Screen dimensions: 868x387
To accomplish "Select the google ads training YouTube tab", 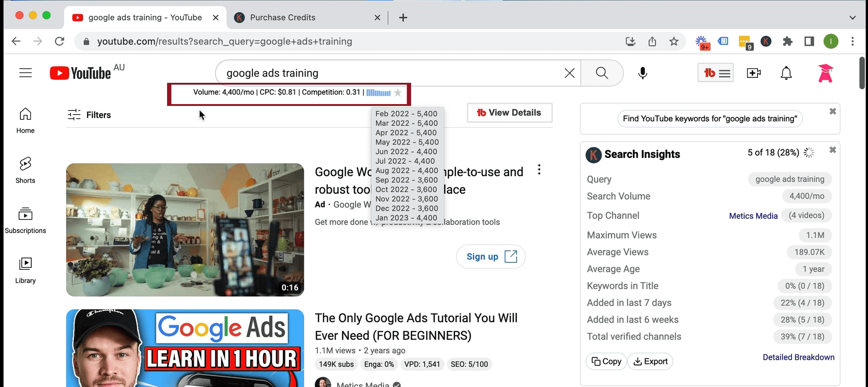I will click(145, 18).
